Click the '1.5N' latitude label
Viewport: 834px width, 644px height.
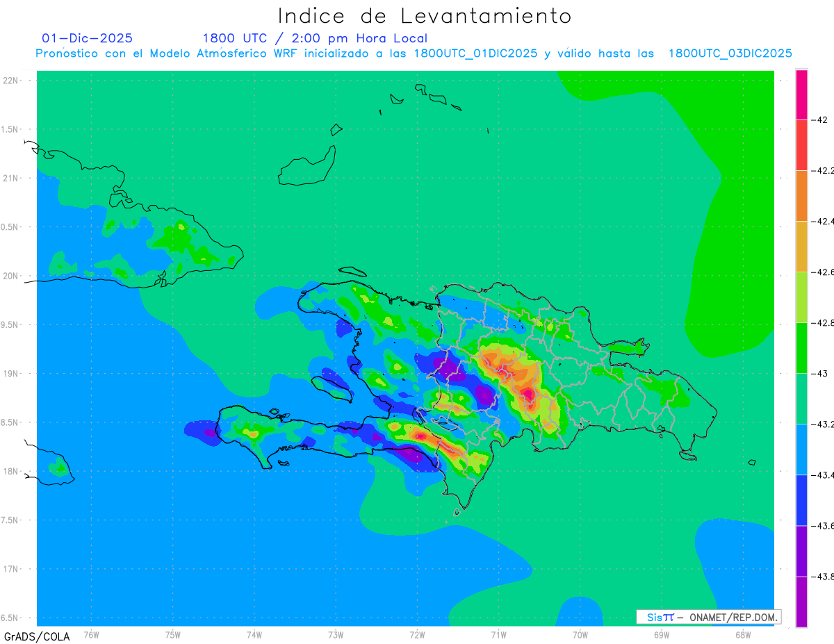point(10,130)
